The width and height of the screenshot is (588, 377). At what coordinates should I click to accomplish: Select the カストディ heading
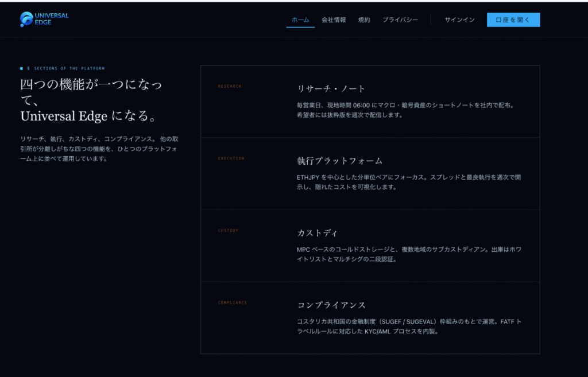point(318,233)
